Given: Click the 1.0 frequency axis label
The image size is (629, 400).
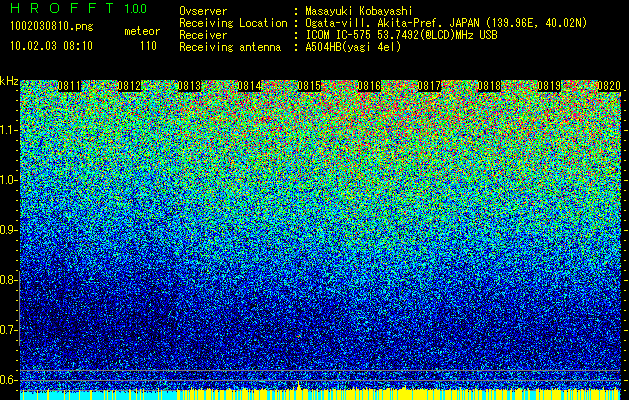Looking at the screenshot, I should pos(8,180).
